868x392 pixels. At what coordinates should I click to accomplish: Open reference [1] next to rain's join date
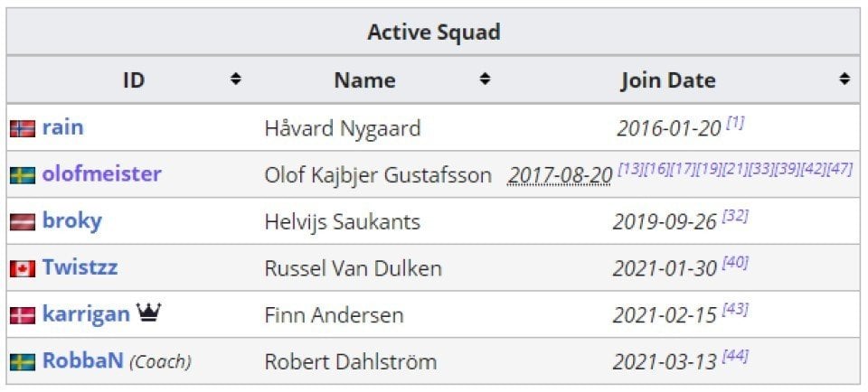click(735, 123)
